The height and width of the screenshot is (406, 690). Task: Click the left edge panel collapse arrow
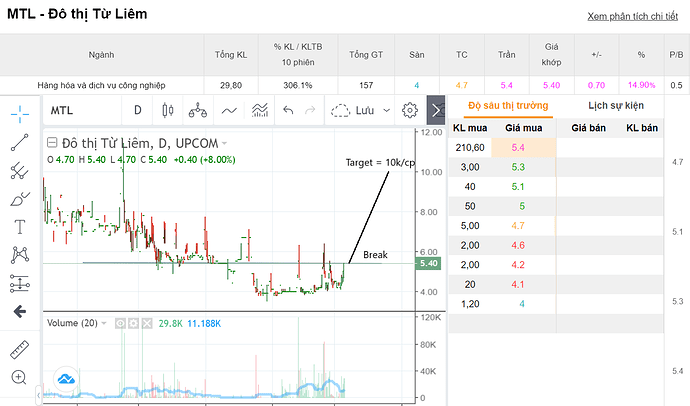tap(39, 395)
